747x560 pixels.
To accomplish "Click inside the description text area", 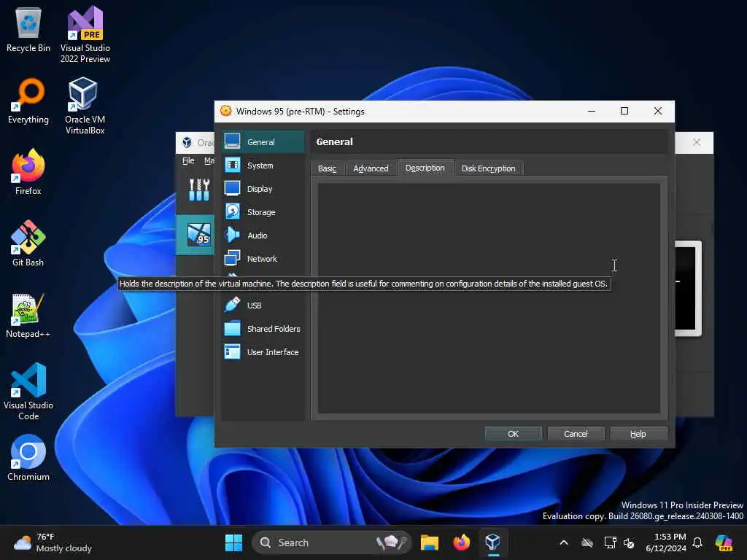I will [x=489, y=298].
